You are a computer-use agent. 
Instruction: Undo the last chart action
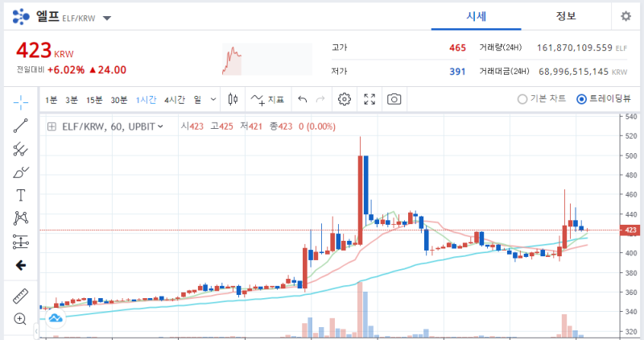pos(303,99)
